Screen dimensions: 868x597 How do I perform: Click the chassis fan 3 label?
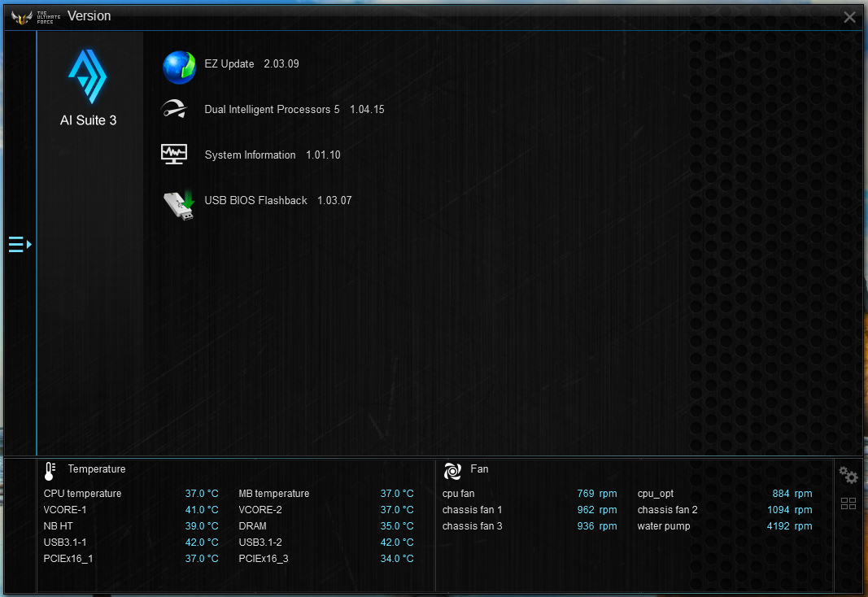(x=472, y=525)
